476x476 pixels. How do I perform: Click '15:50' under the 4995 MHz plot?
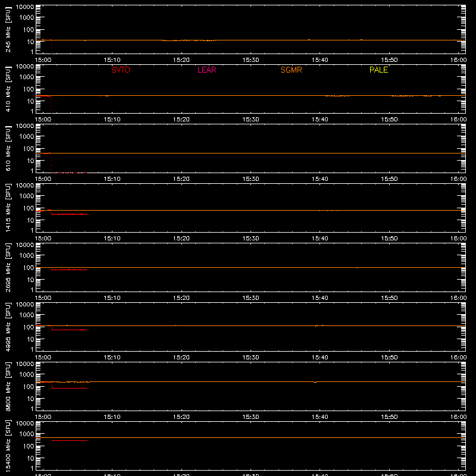389,358
